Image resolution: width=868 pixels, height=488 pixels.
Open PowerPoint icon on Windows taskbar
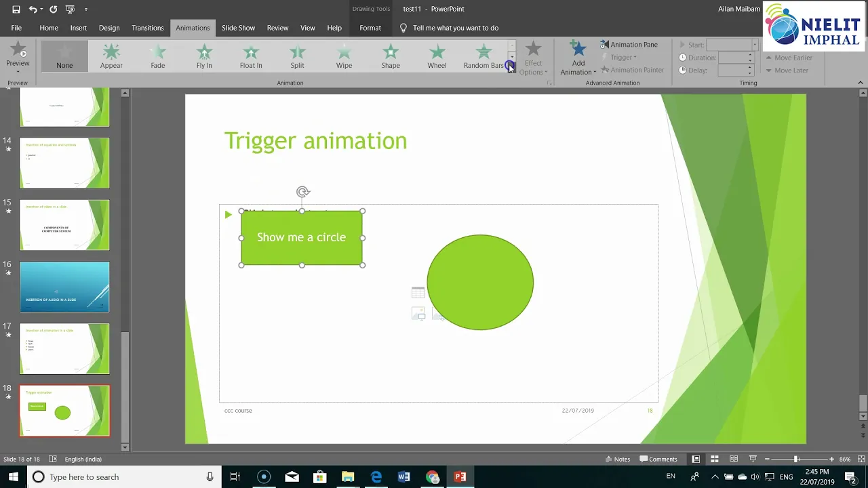(x=460, y=477)
